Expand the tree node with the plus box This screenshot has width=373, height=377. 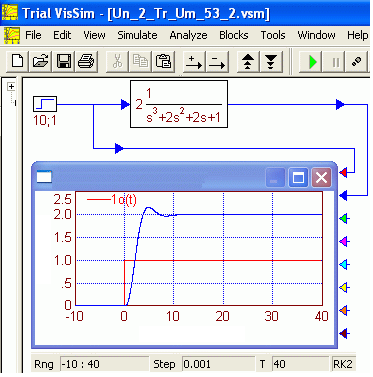pyautogui.click(x=11, y=87)
